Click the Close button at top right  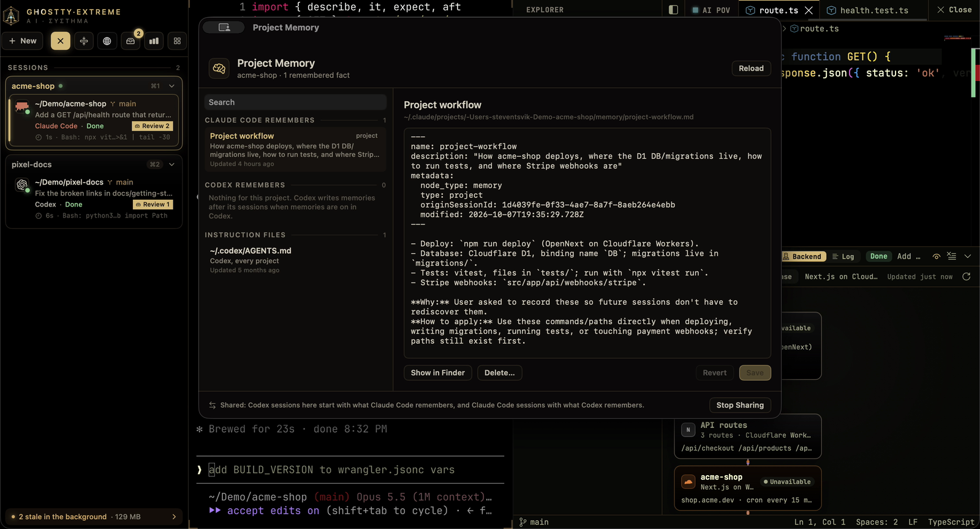[x=954, y=10]
